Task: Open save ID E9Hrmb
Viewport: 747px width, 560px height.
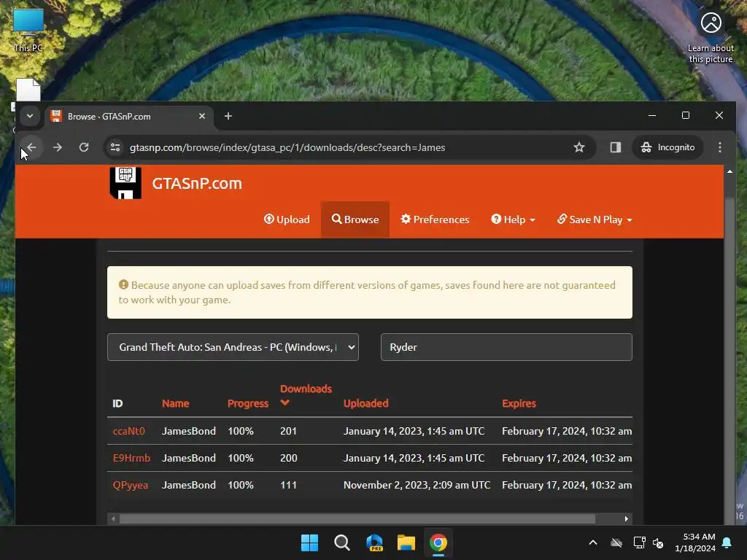Action: [131, 458]
